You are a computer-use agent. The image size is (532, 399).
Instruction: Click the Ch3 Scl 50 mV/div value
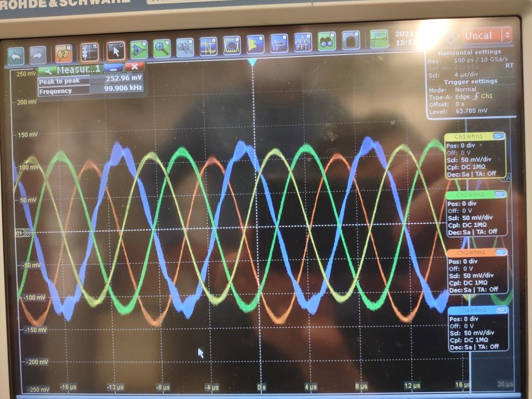(x=478, y=275)
